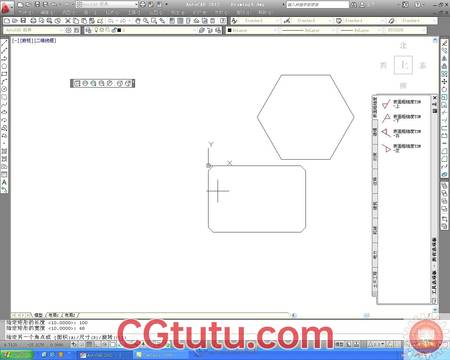
Task: Switch to the Layout1 tab
Action: (53, 315)
